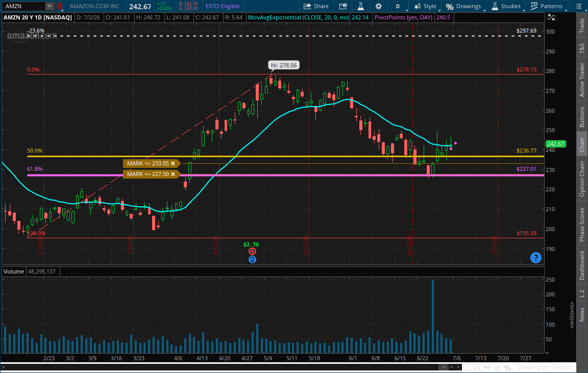Remove the MARK <= 227.50 alert
Image resolution: width=588 pixels, height=373 pixels.
[x=173, y=174]
